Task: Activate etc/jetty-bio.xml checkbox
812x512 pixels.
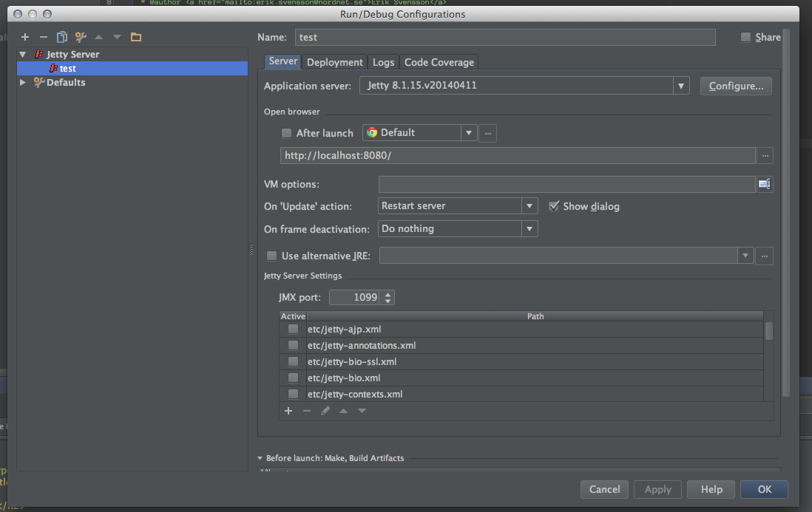Action: [x=293, y=378]
